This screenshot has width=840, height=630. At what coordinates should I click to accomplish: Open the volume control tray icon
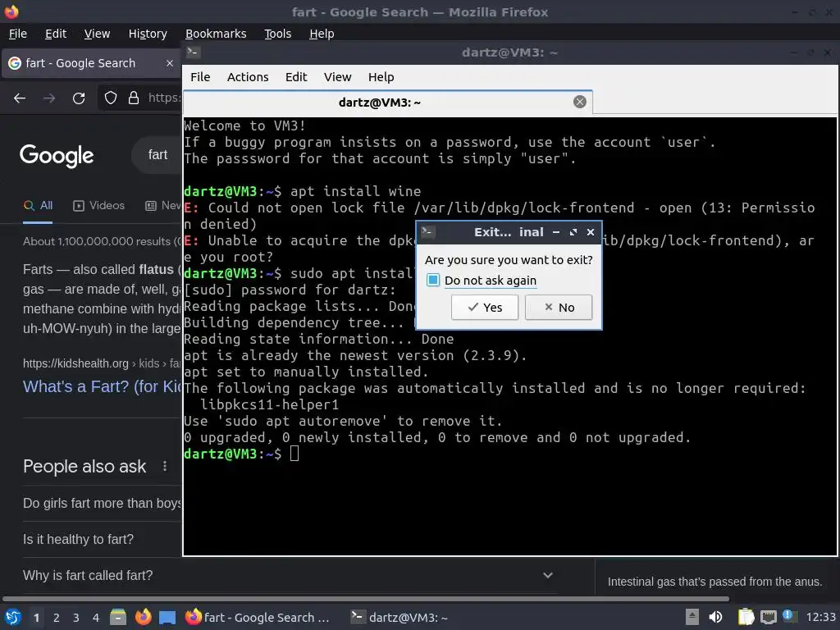coord(715,617)
